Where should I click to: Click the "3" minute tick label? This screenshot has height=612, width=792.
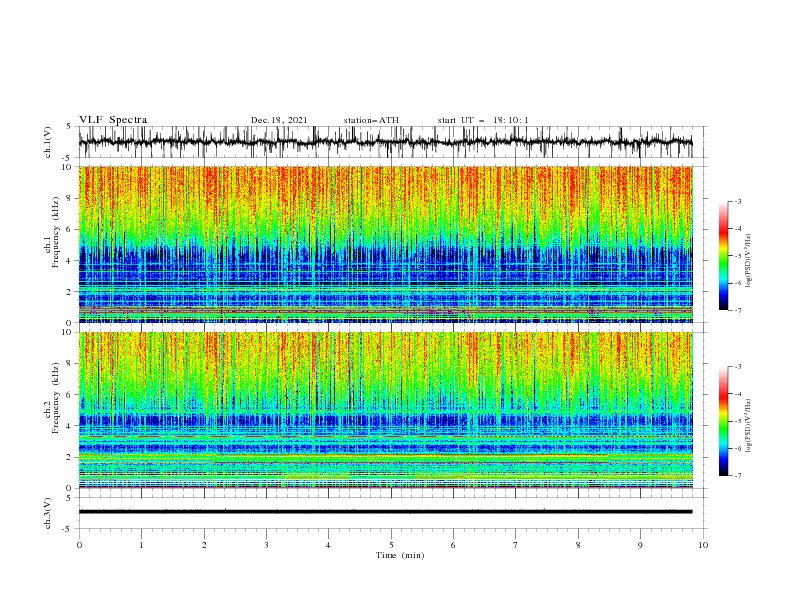pyautogui.click(x=266, y=545)
